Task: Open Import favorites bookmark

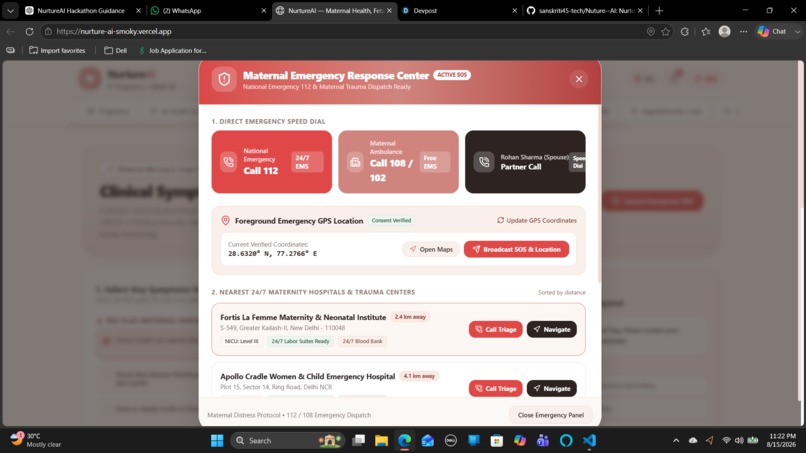Action: [x=57, y=50]
